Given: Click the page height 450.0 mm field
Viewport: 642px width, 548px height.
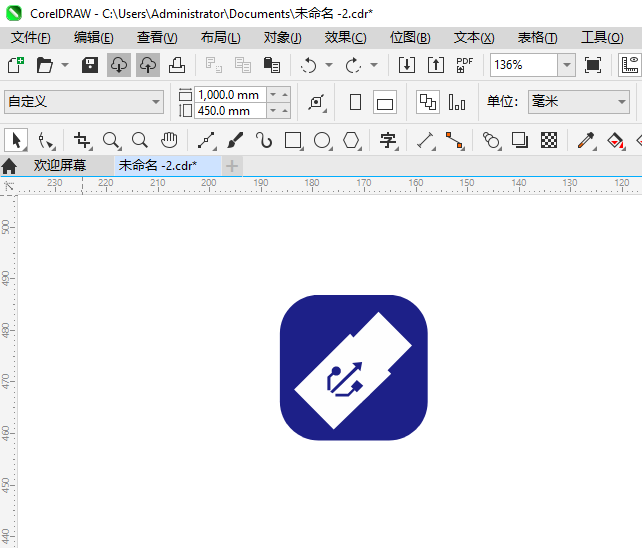Looking at the screenshot, I should pyautogui.click(x=231, y=111).
